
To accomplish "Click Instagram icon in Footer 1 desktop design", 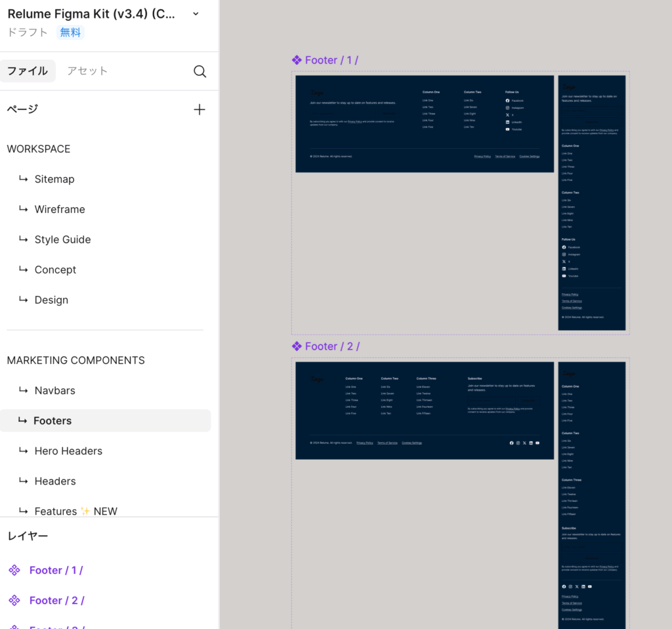I will click(507, 108).
